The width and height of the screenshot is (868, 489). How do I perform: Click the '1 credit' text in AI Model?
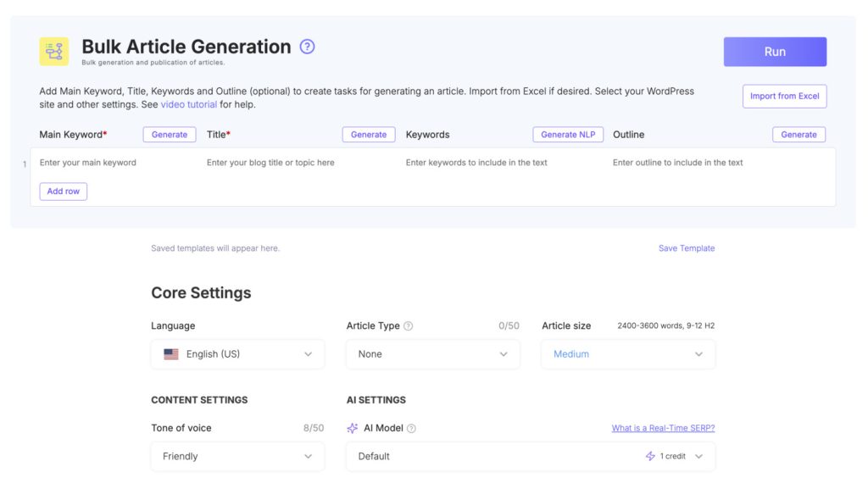pyautogui.click(x=672, y=456)
